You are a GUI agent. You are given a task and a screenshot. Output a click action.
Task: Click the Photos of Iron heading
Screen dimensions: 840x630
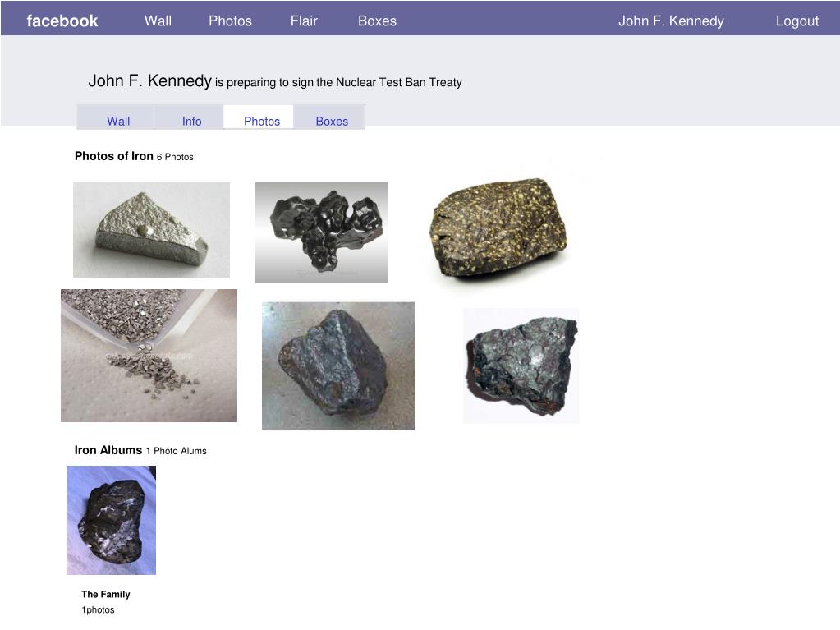point(114,156)
